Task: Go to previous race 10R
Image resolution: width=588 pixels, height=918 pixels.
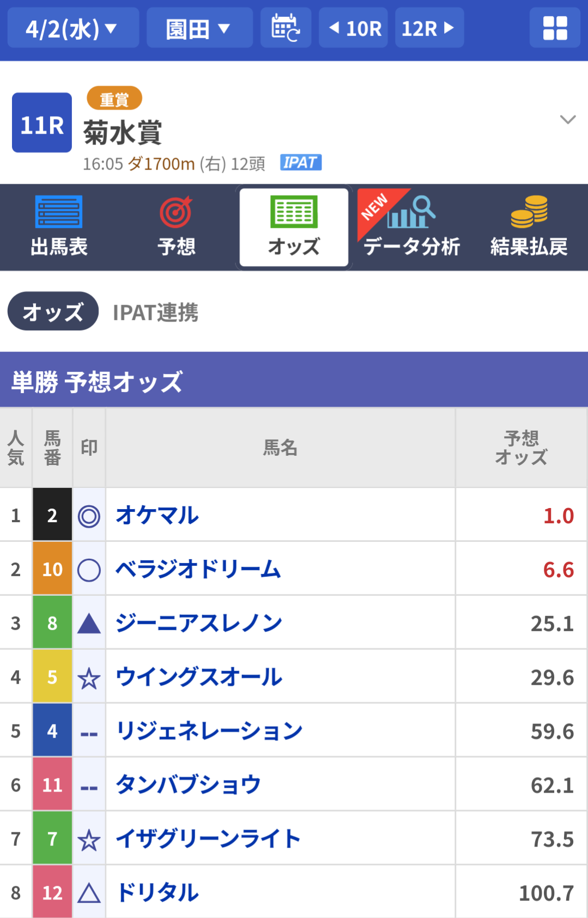Action: [353, 28]
